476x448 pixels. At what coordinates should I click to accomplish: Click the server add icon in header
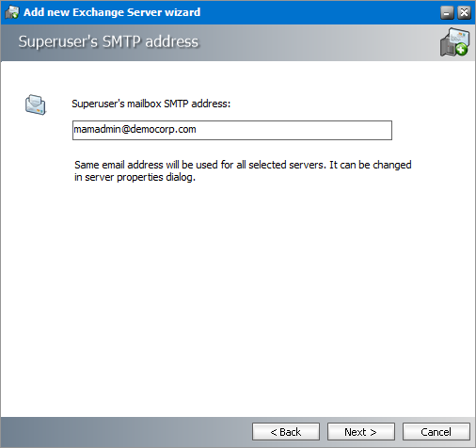point(454,42)
